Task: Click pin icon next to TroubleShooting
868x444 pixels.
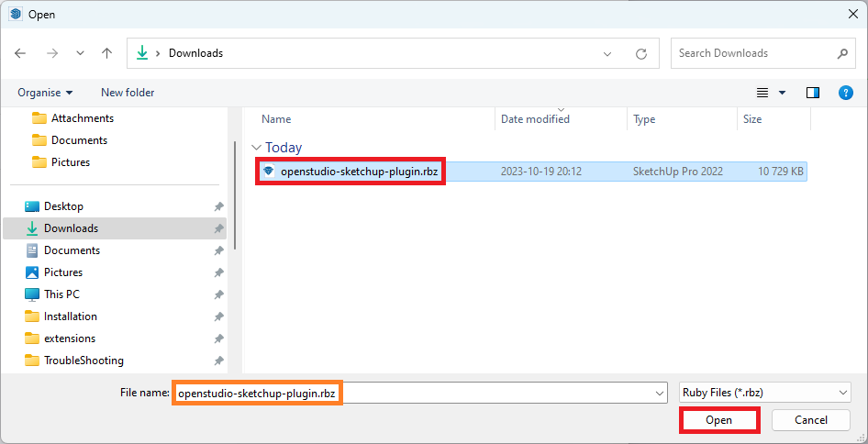Action: (218, 361)
